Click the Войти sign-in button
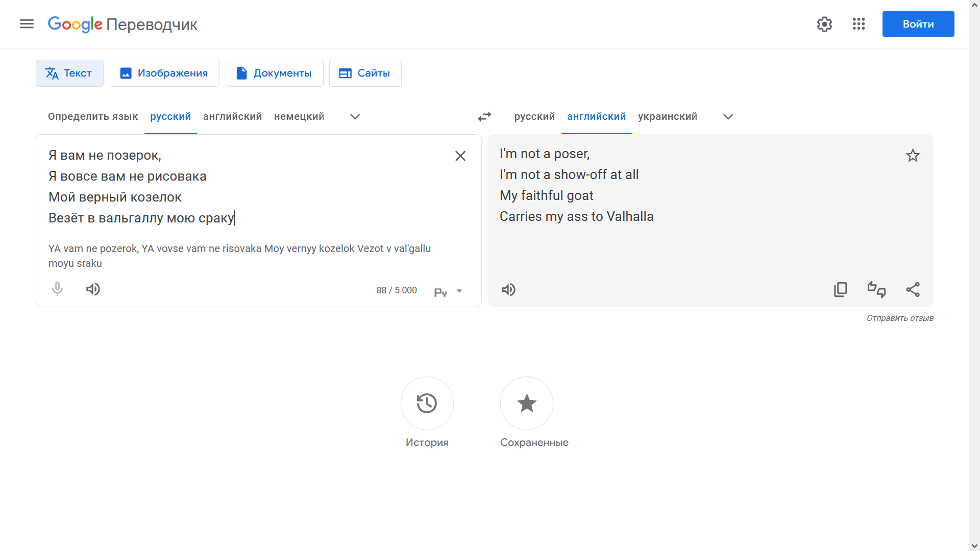The image size is (980, 551). 918,24
